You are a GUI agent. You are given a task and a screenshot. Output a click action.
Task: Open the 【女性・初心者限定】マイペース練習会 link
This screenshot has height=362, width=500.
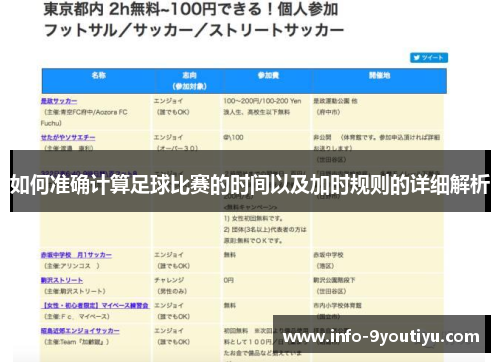coord(95,305)
